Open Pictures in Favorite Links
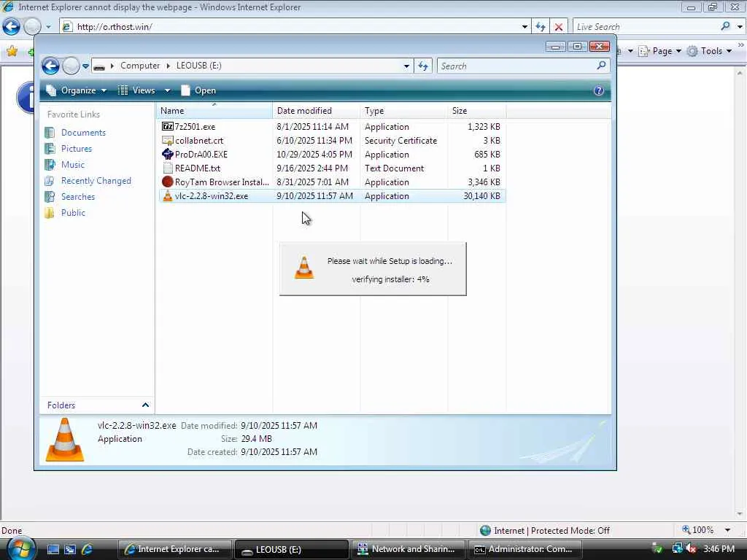The width and height of the screenshot is (747, 560). [x=76, y=149]
